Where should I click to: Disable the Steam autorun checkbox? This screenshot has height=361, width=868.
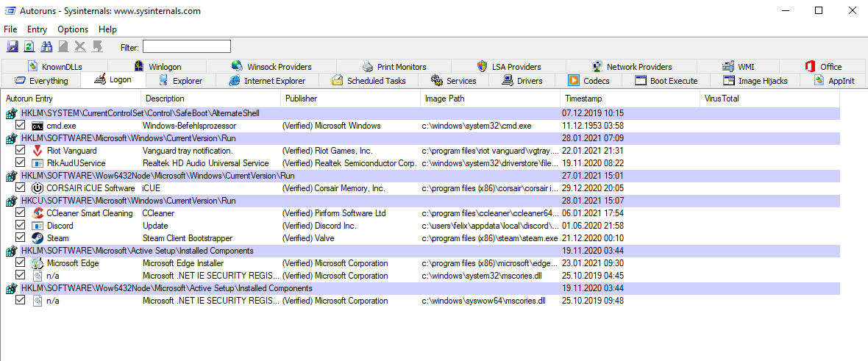coord(21,237)
